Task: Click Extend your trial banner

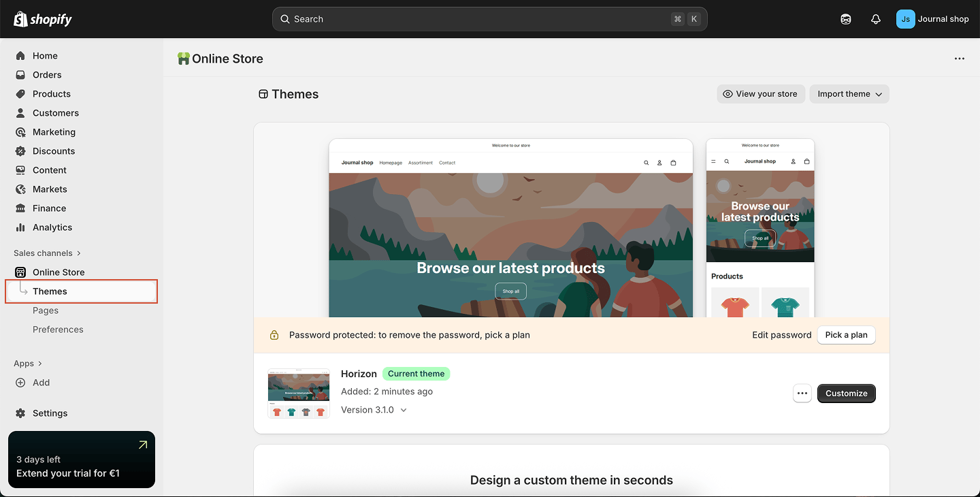Action: click(x=82, y=460)
